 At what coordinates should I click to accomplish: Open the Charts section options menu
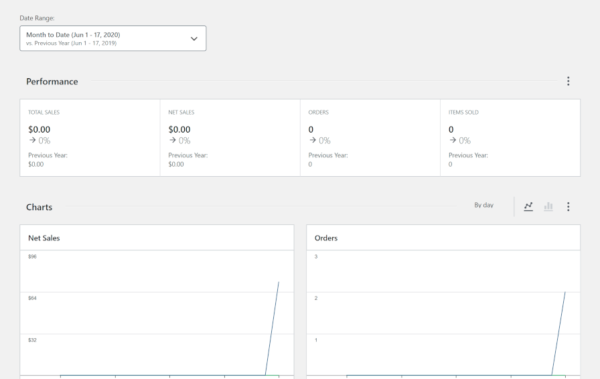[x=568, y=207]
